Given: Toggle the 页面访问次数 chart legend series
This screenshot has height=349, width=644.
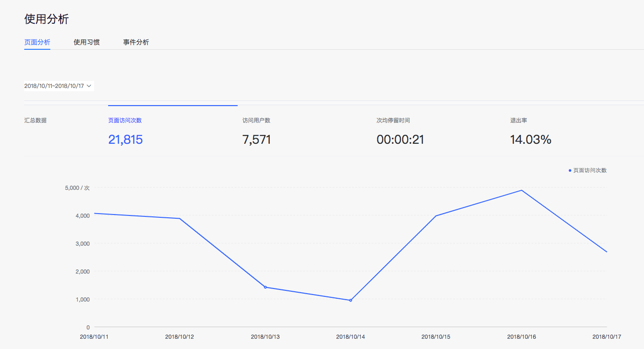Looking at the screenshot, I should (589, 170).
